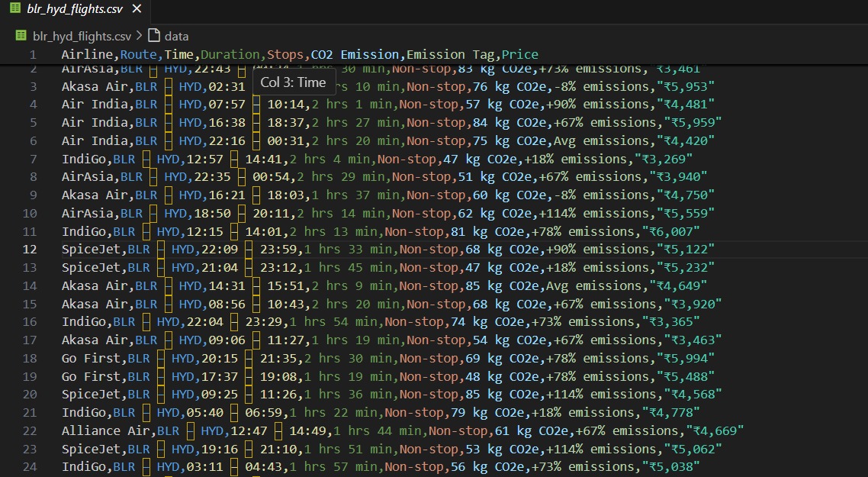Click '23:59' on line 12
The height and width of the screenshot is (477, 868).
tap(278, 250)
